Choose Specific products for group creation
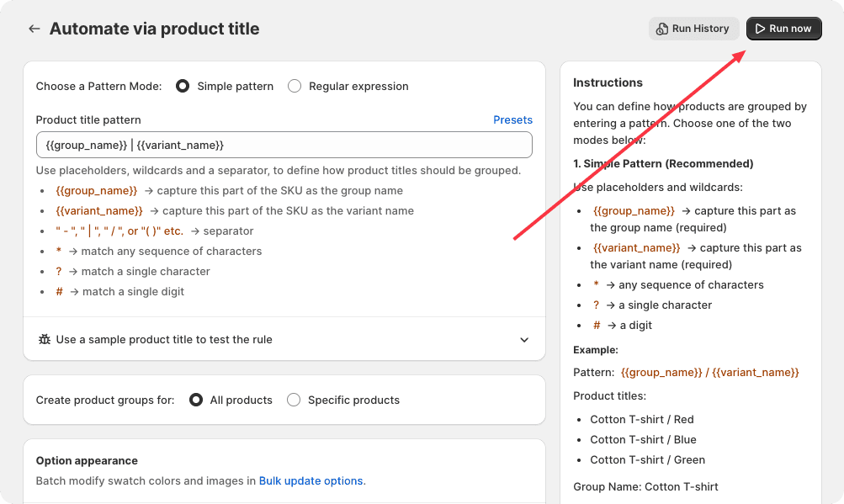Image resolution: width=844 pixels, height=504 pixels. pos(294,400)
